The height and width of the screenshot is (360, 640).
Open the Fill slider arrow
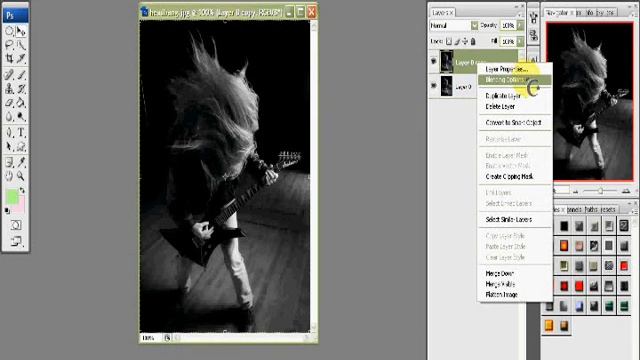[x=520, y=41]
